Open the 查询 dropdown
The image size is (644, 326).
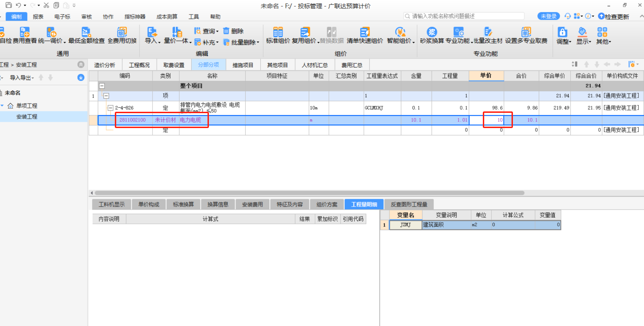point(206,31)
